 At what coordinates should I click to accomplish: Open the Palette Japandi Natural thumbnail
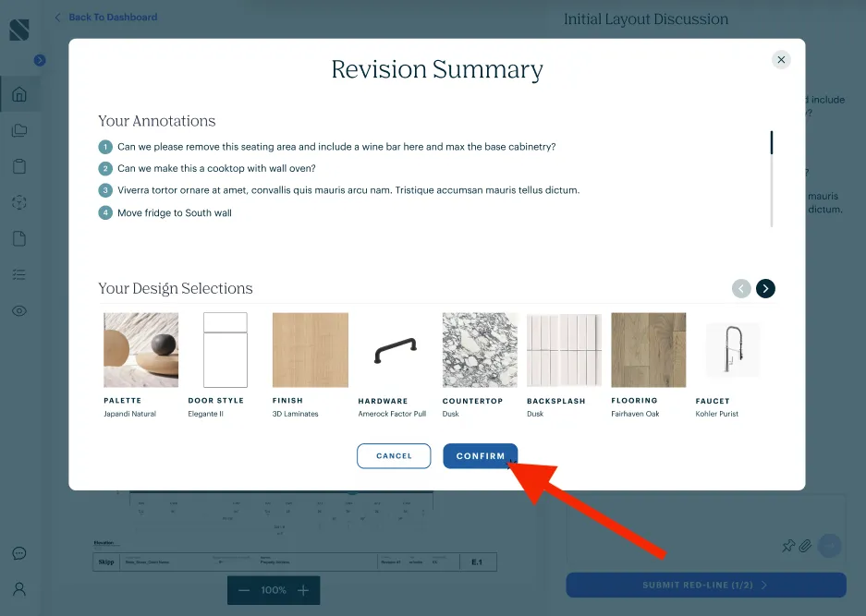point(140,350)
